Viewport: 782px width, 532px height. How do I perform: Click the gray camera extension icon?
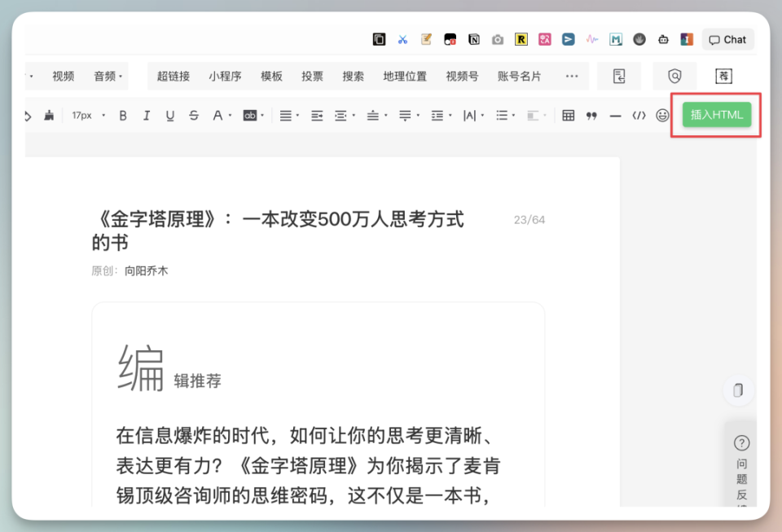[x=497, y=39]
